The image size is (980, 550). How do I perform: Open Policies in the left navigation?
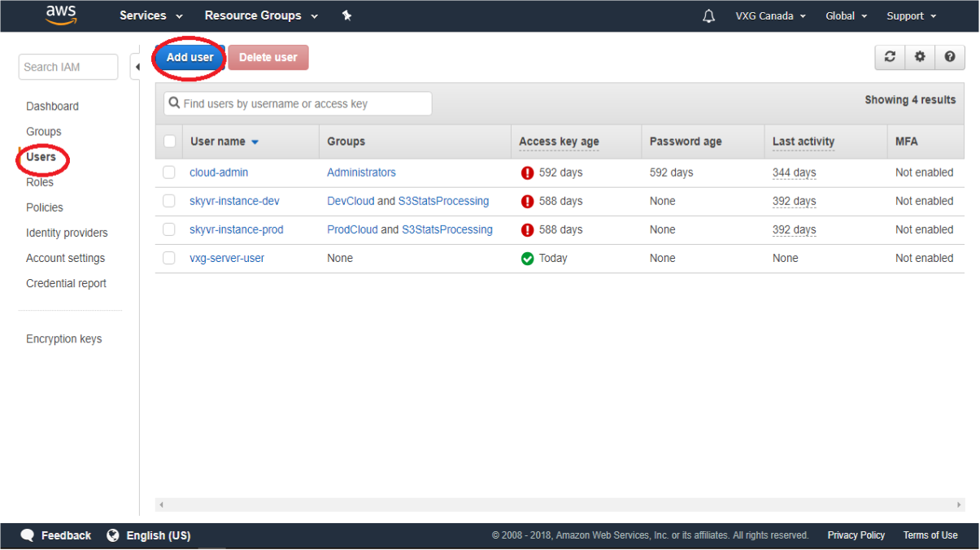[x=45, y=207]
